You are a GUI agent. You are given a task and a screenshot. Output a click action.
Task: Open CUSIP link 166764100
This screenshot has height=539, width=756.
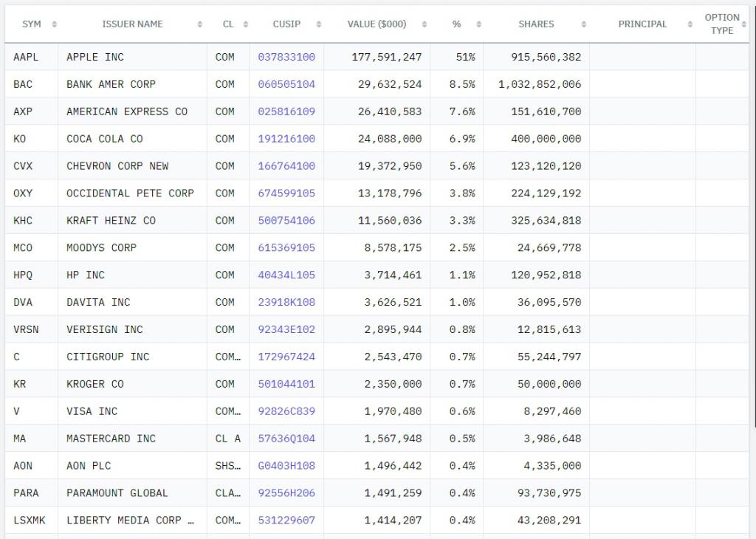tap(286, 166)
